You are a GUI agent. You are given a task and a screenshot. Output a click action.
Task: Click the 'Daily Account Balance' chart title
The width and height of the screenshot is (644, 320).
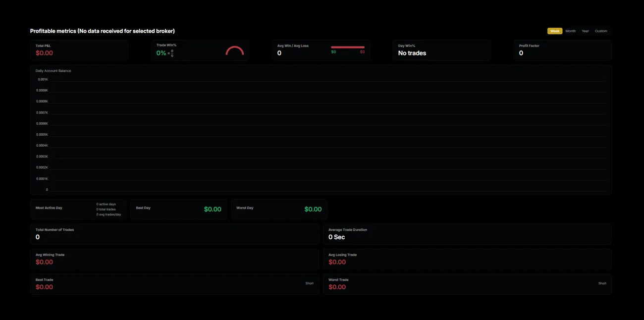pyautogui.click(x=53, y=71)
